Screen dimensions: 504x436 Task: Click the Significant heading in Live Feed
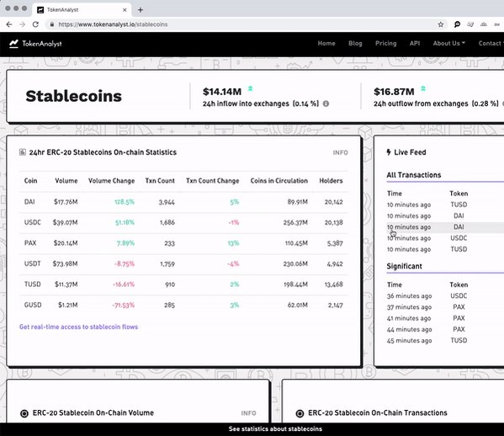pos(404,266)
